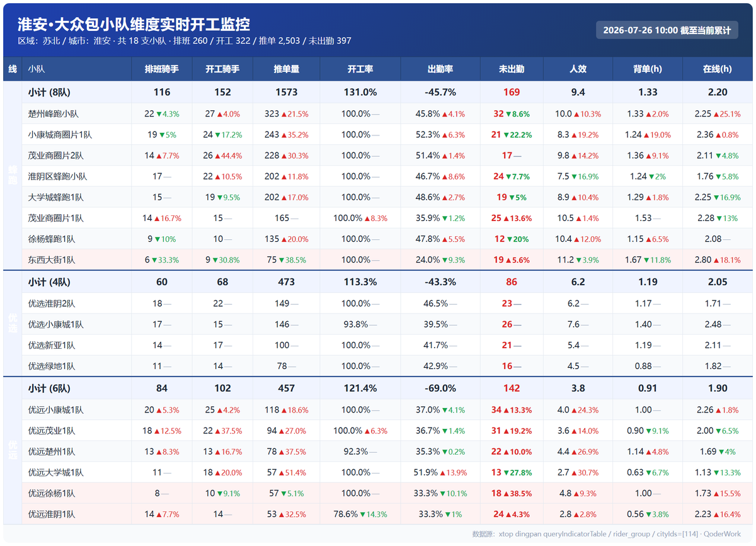This screenshot has width=756, height=546.
Task: Click 75 ▼38.5% push orders for 东西大街1队
Action: [x=287, y=259]
